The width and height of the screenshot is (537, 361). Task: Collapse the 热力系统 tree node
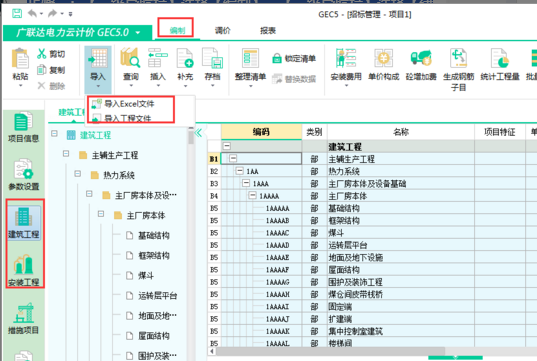(77, 174)
